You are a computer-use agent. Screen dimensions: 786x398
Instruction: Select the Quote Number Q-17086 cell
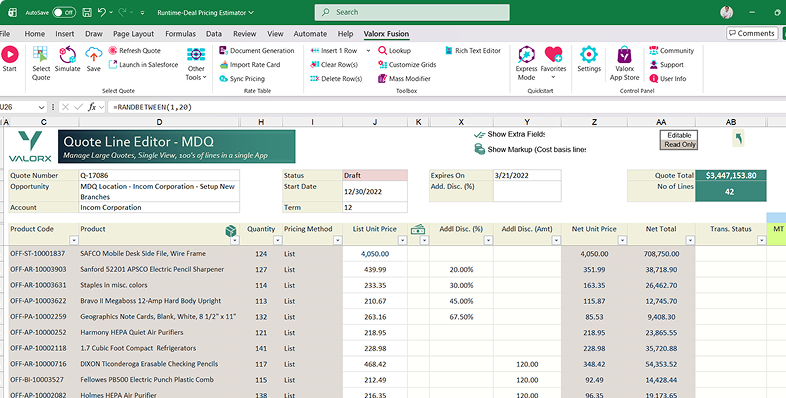(x=159, y=175)
